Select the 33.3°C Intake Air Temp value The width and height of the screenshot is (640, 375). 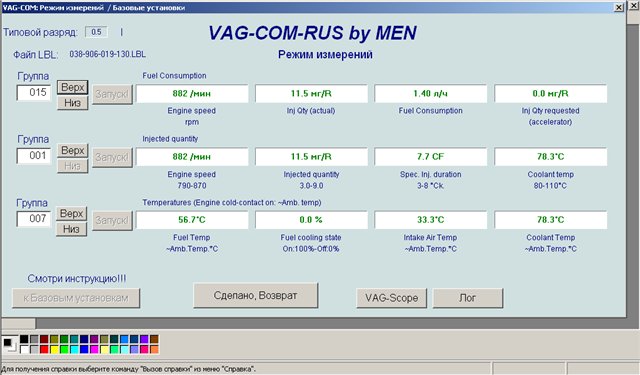coord(431,220)
